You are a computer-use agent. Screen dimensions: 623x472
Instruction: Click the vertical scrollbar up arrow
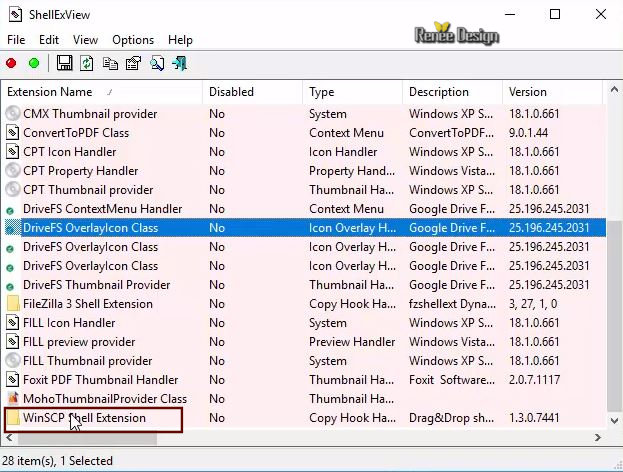614,90
